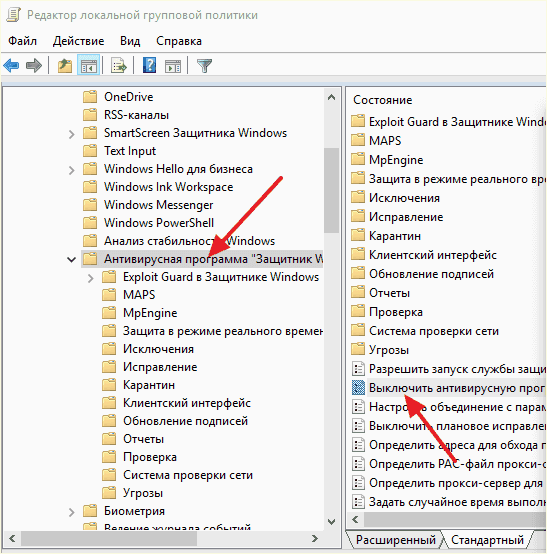
Task: Select Клиентский интерфейс in right pane
Action: click(433, 255)
